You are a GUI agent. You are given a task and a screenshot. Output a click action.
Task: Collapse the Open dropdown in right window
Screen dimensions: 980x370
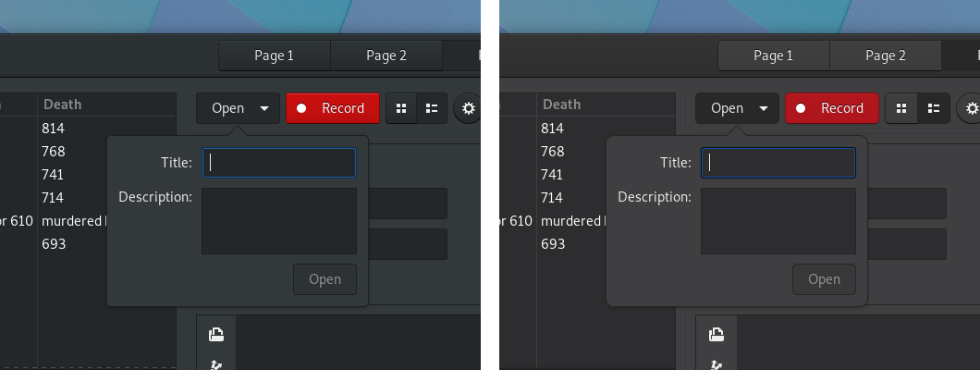tap(737, 108)
